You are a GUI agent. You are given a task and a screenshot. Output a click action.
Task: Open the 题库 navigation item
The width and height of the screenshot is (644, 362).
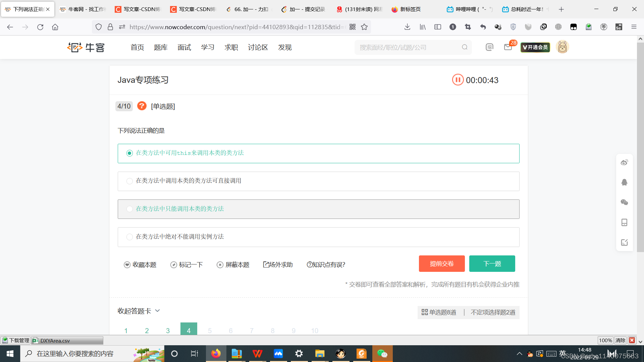click(161, 47)
